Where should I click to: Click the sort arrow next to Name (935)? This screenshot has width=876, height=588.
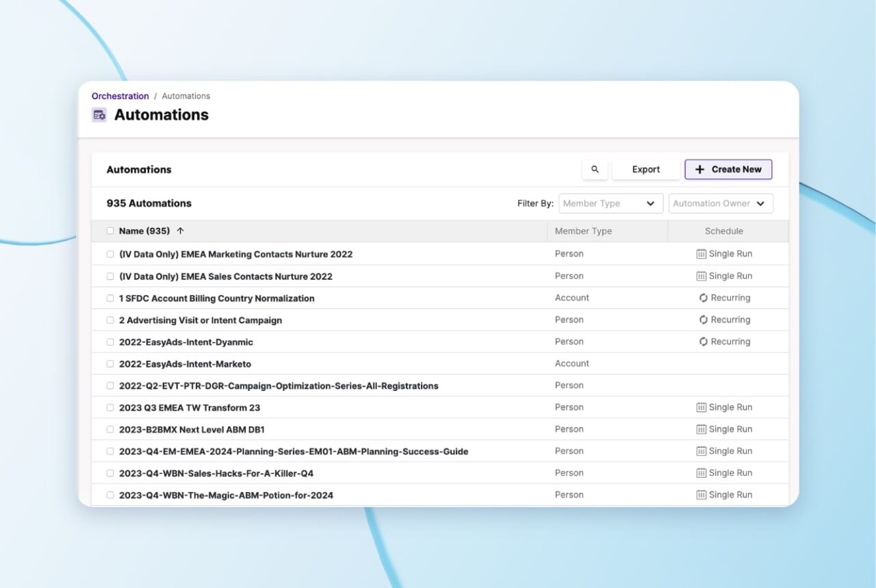[x=181, y=231]
